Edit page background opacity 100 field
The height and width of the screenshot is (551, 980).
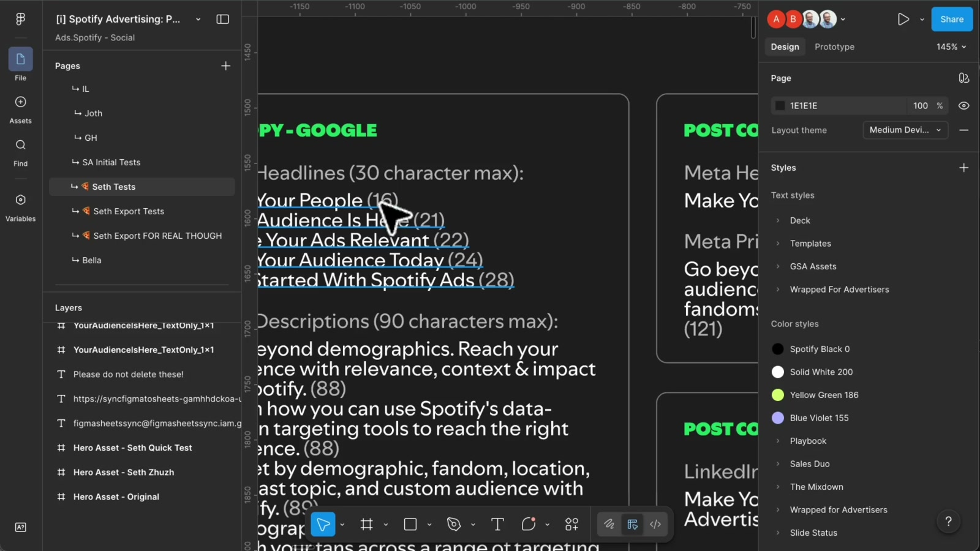click(921, 105)
